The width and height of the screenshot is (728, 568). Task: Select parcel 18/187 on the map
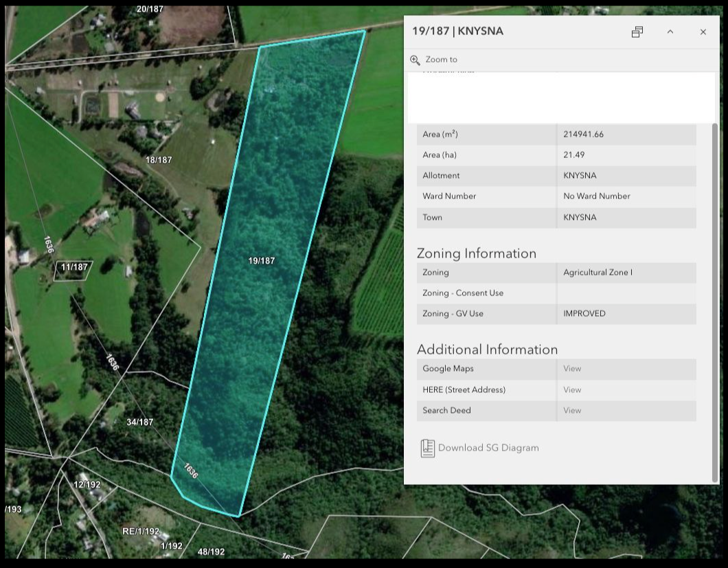(x=159, y=160)
